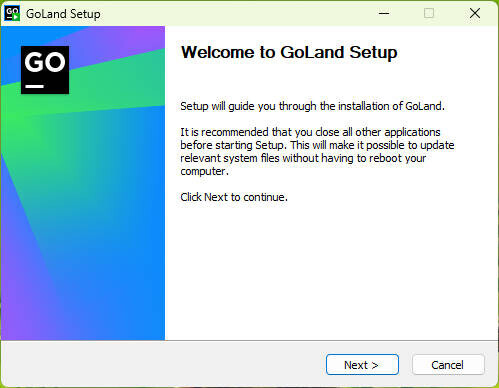Click the gray footer area left of Next
Viewport: 499px width, 388px height.
pos(163,364)
